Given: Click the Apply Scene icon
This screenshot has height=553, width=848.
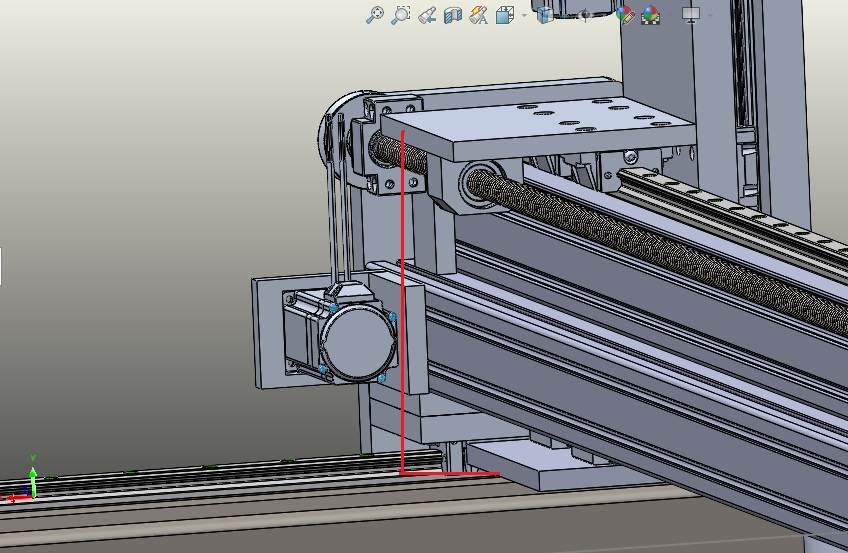Looking at the screenshot, I should (x=650, y=15).
